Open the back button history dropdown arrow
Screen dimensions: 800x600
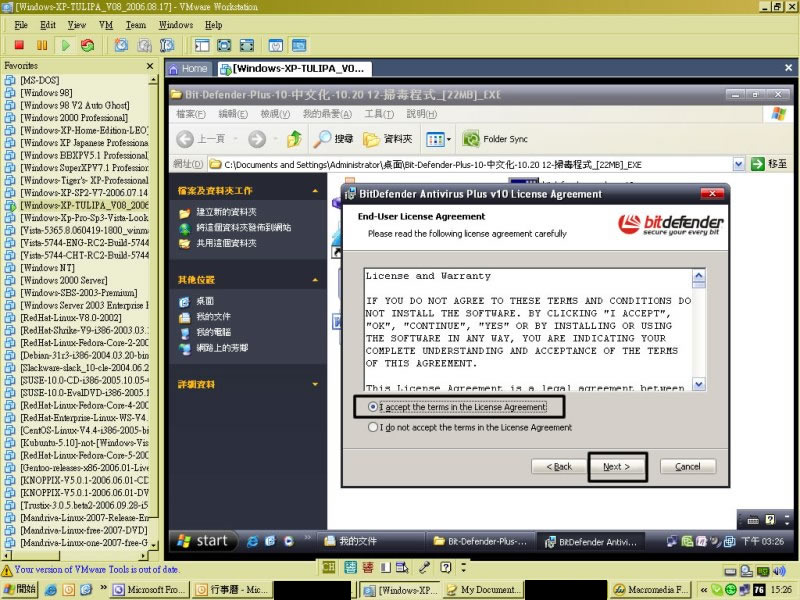point(235,139)
